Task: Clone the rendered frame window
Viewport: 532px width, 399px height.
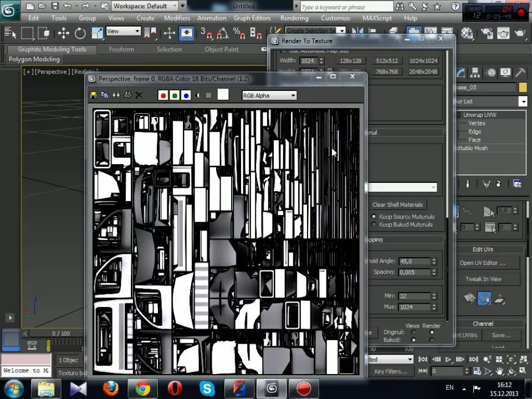Action: 105,95
